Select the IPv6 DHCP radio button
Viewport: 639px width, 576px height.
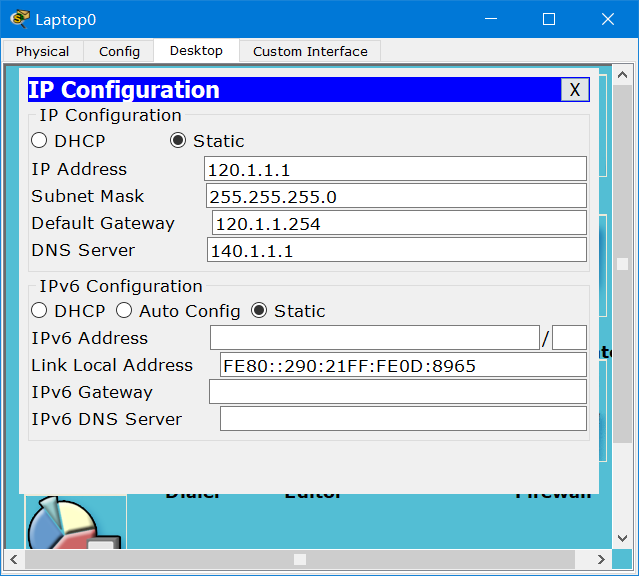coord(39,311)
